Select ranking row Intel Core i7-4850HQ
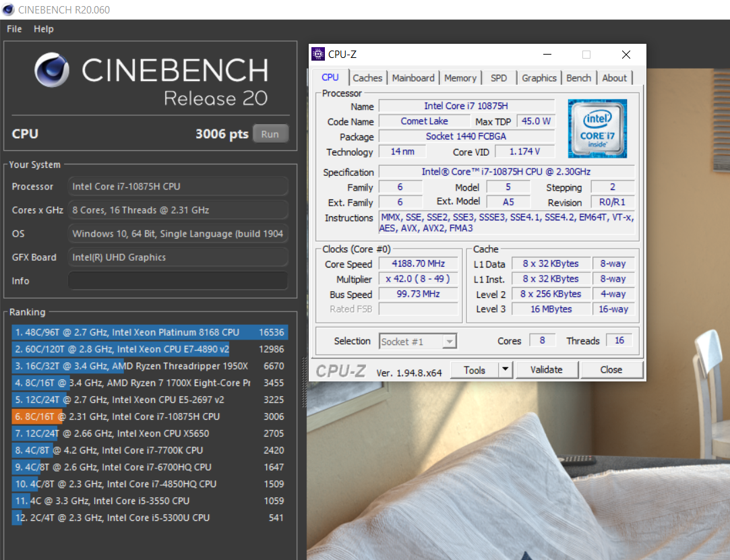 point(150,484)
